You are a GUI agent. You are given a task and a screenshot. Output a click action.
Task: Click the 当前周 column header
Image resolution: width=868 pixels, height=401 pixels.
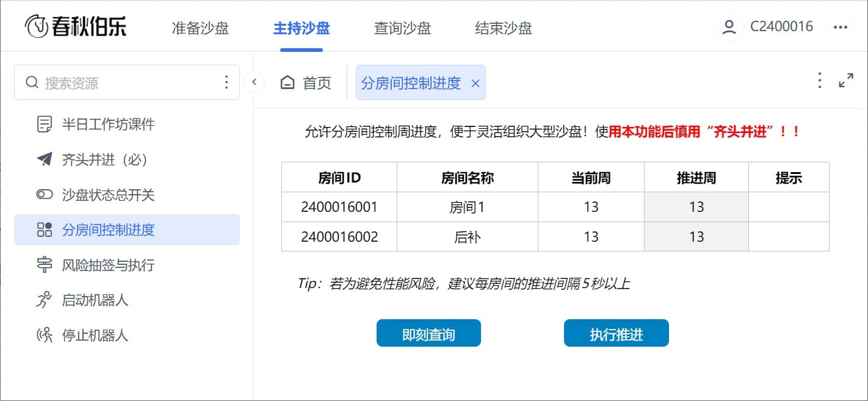591,178
